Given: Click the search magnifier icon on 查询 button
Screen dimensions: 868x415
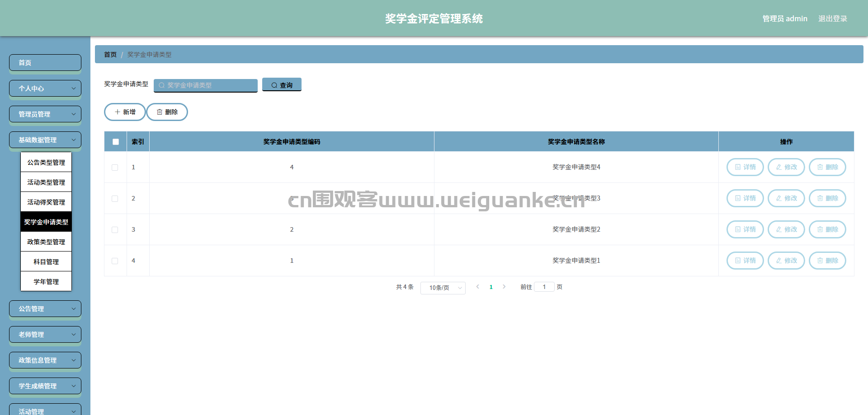Looking at the screenshot, I should pyautogui.click(x=274, y=85).
